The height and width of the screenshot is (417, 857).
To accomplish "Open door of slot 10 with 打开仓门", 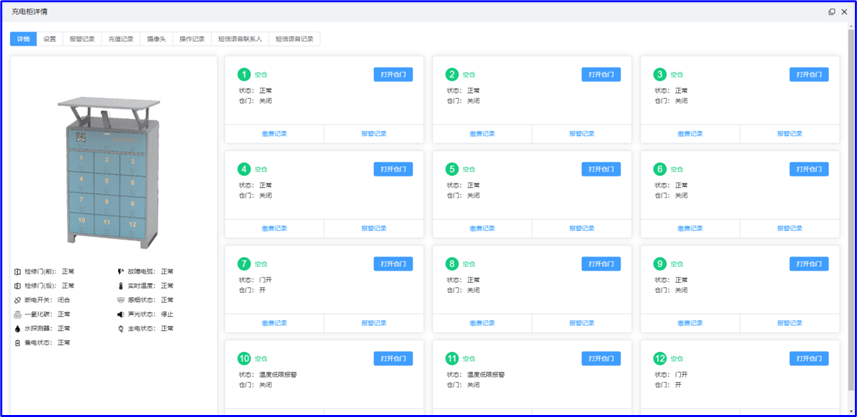I will 393,358.
